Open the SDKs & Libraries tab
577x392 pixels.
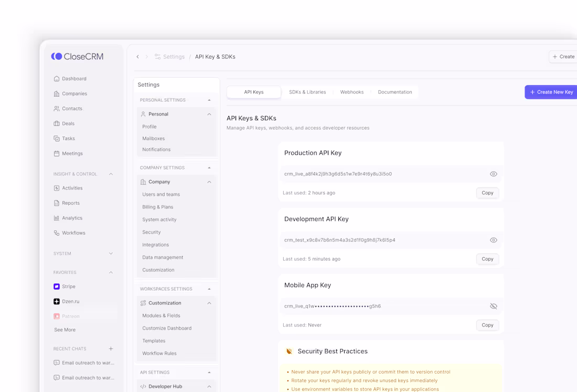pos(307,91)
